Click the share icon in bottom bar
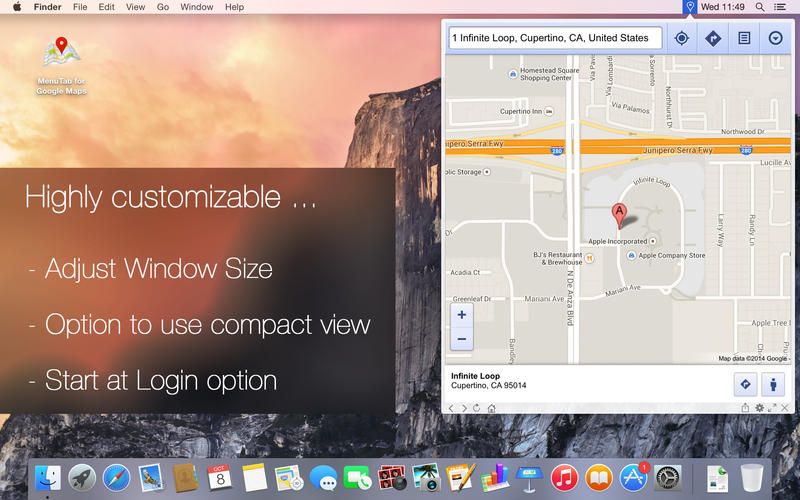 coord(746,408)
